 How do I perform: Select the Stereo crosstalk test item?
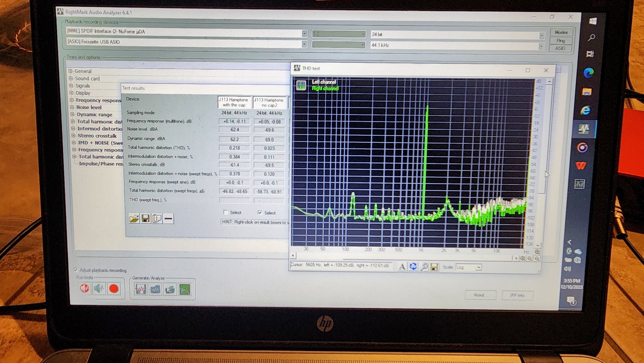click(97, 136)
